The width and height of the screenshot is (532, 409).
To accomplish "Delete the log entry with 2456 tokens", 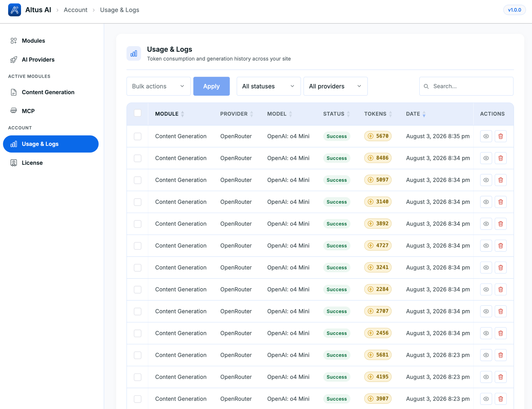I will [501, 333].
